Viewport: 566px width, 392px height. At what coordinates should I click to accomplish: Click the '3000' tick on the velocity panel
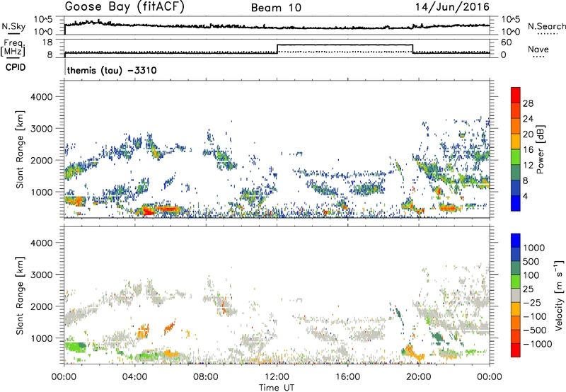[41, 275]
